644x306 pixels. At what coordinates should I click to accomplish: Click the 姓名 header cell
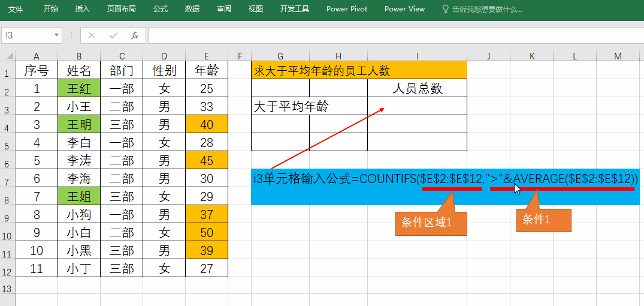pos(79,70)
